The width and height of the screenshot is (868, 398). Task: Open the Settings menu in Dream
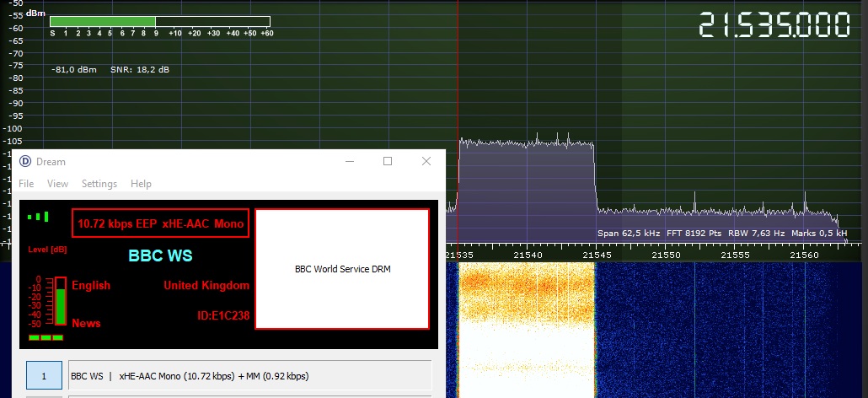pyautogui.click(x=99, y=184)
